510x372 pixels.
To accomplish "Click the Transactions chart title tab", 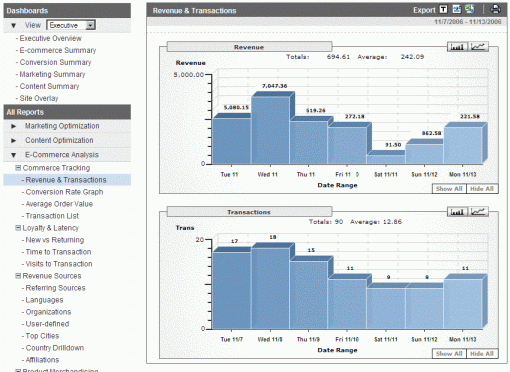I will click(x=249, y=212).
